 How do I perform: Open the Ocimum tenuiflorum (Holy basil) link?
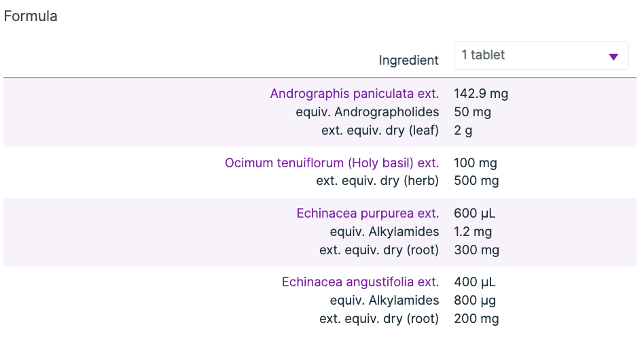[332, 163]
